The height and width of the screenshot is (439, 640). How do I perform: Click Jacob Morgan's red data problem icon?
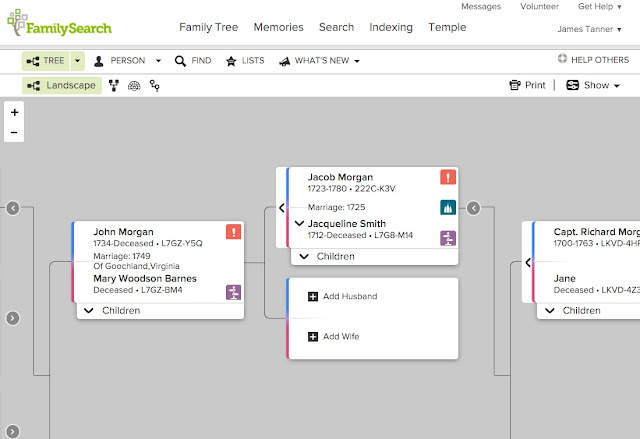click(448, 178)
